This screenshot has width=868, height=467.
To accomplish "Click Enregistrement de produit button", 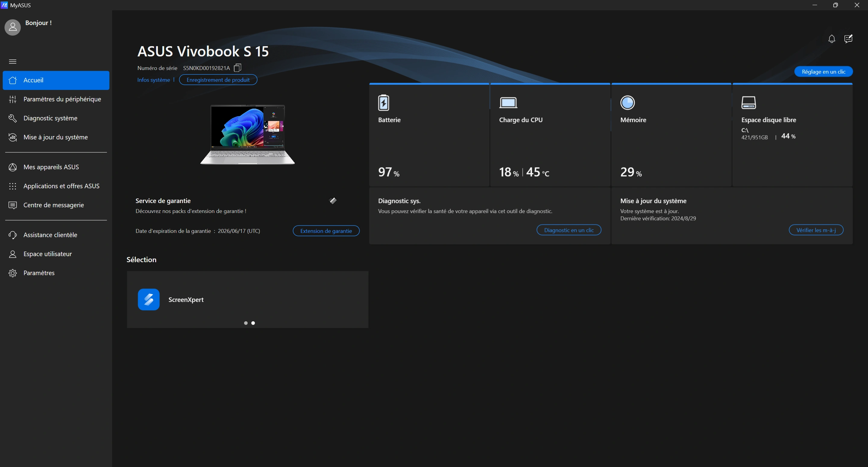I will click(x=218, y=80).
